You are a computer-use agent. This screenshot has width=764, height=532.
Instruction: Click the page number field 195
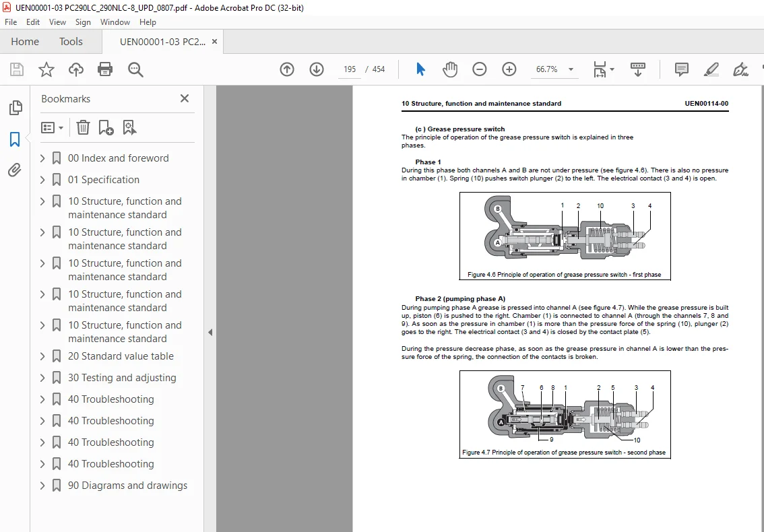[x=350, y=69]
